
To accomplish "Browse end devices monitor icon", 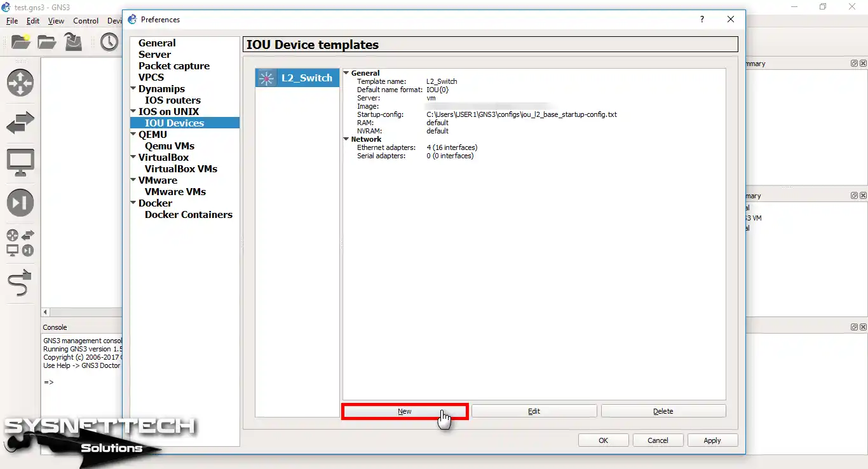I will point(20,163).
